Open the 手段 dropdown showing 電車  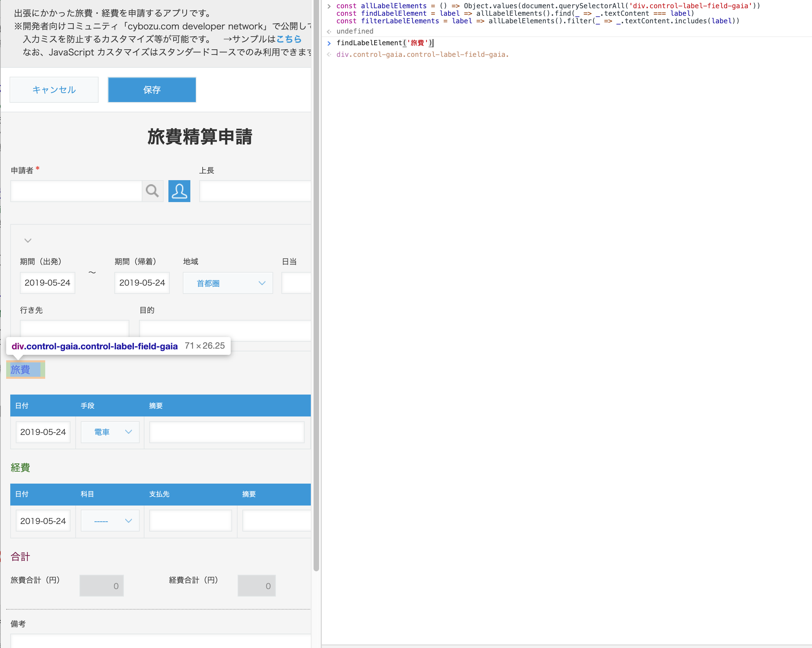pyautogui.click(x=110, y=432)
